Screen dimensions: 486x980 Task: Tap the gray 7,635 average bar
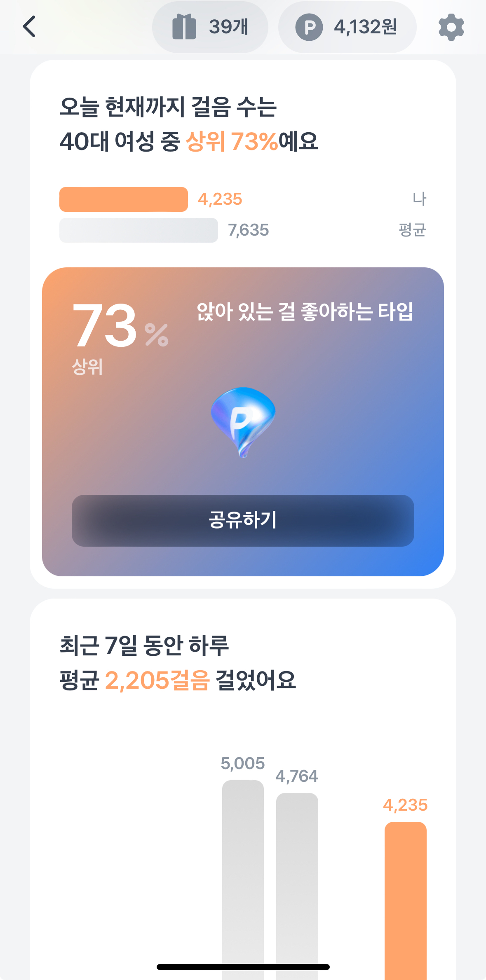139,230
